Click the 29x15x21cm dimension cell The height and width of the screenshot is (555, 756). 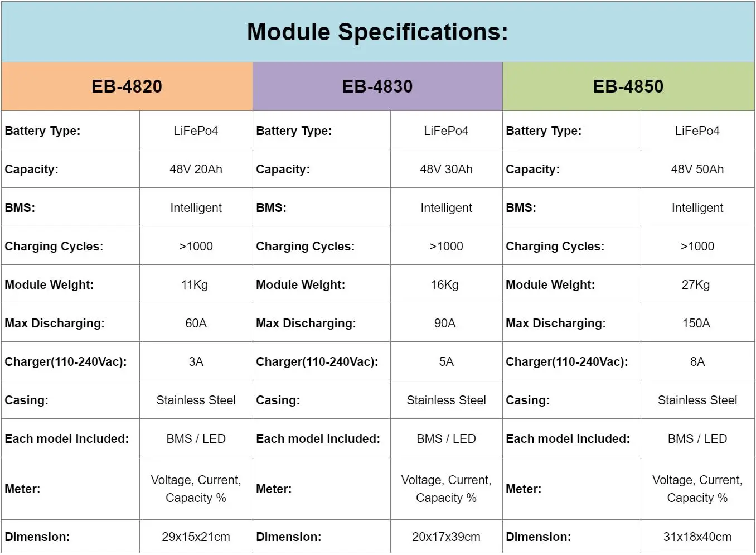tap(196, 537)
